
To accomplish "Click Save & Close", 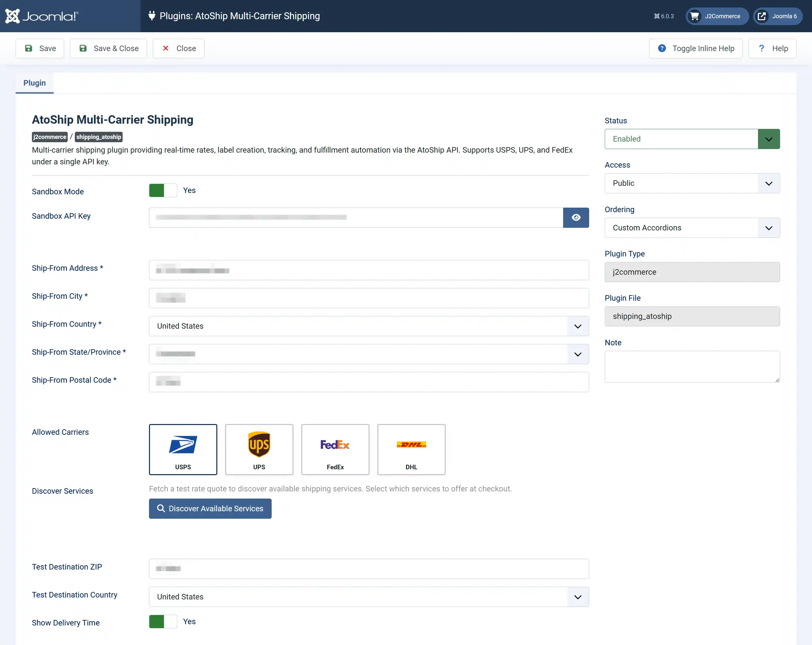I will (108, 48).
